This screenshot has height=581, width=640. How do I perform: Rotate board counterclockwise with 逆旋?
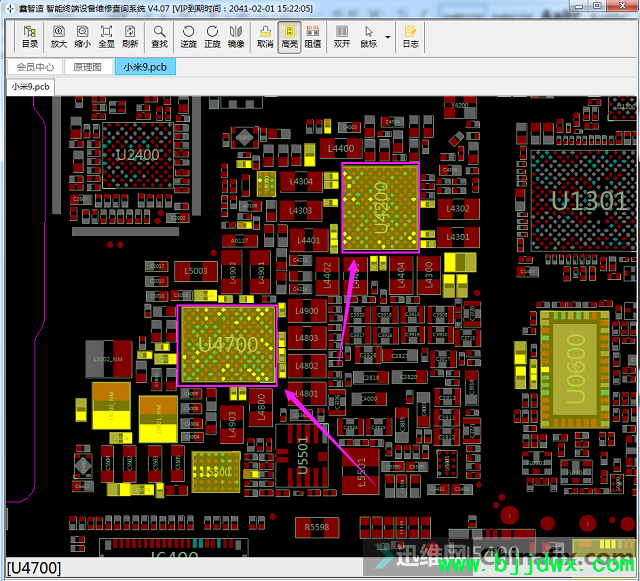(x=188, y=37)
